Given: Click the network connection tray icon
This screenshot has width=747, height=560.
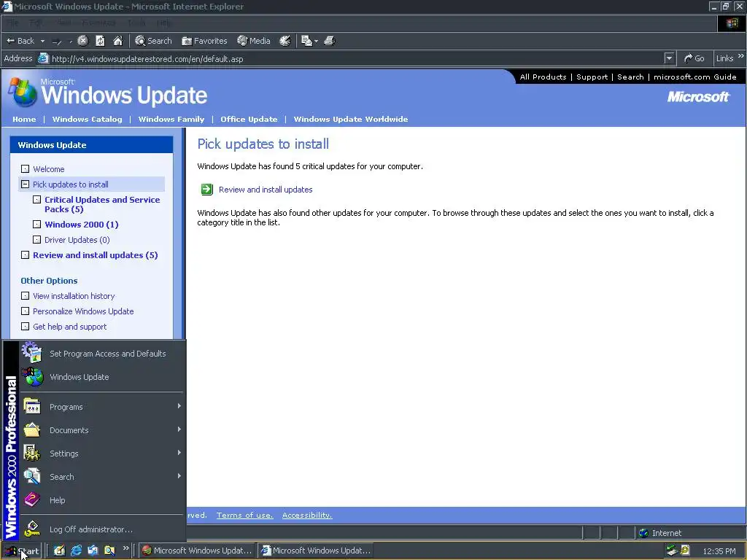Looking at the screenshot, I should click(672, 551).
